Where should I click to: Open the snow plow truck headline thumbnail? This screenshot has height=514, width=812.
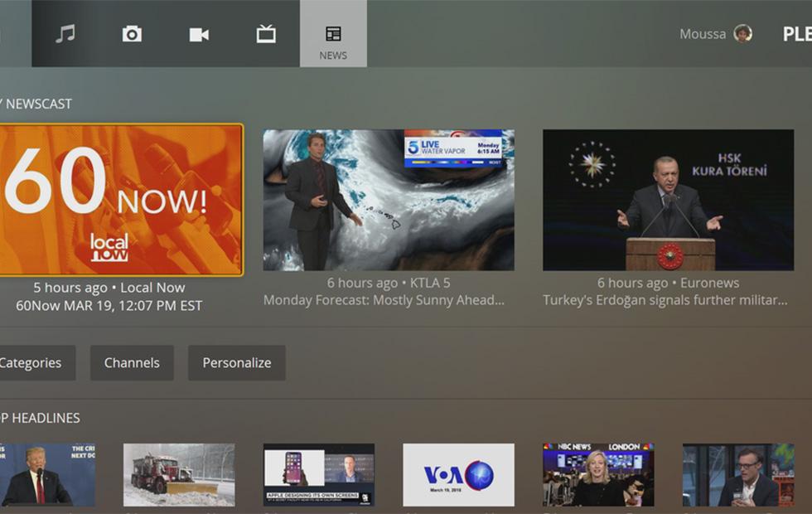point(179,474)
